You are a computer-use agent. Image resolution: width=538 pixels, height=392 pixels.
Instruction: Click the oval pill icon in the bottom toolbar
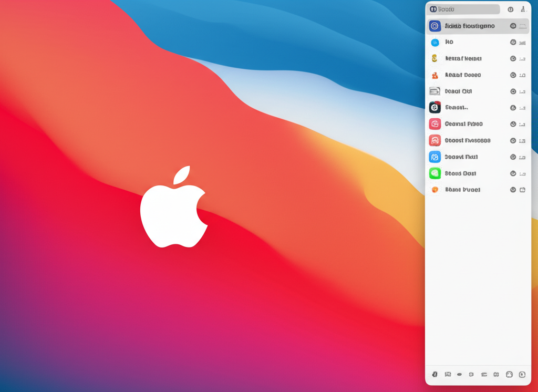pos(459,375)
